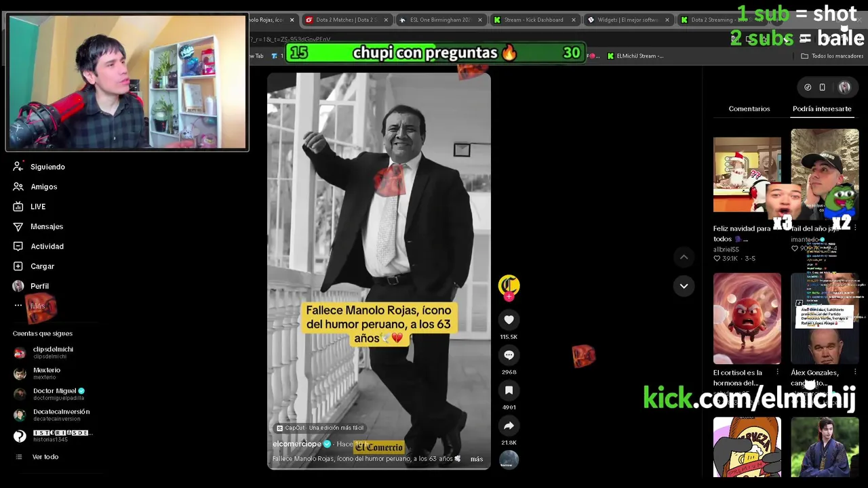Image resolution: width=868 pixels, height=488 pixels.
Task: Click the circular icon left of phone icon
Action: pos(808,87)
